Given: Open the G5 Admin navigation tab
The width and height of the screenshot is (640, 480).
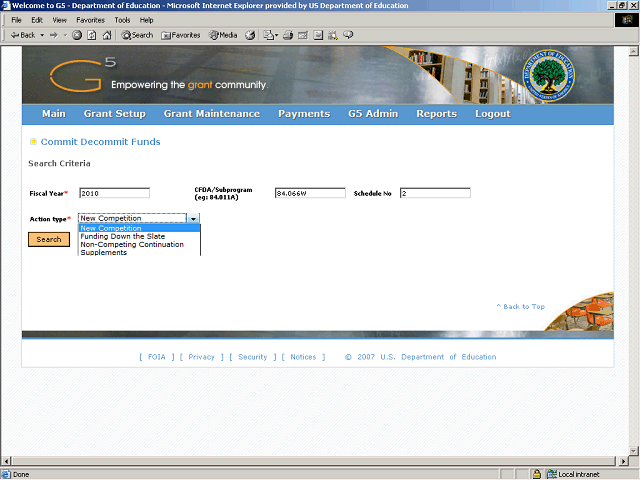Looking at the screenshot, I should point(373,114).
